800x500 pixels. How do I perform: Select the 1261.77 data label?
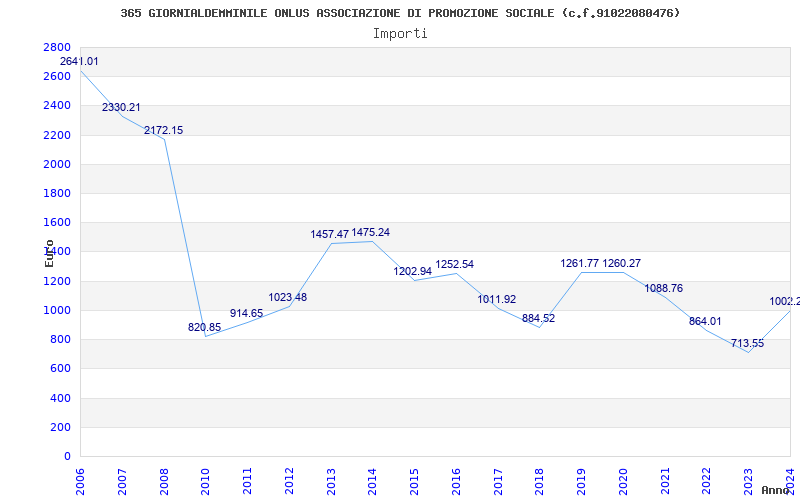(579, 263)
